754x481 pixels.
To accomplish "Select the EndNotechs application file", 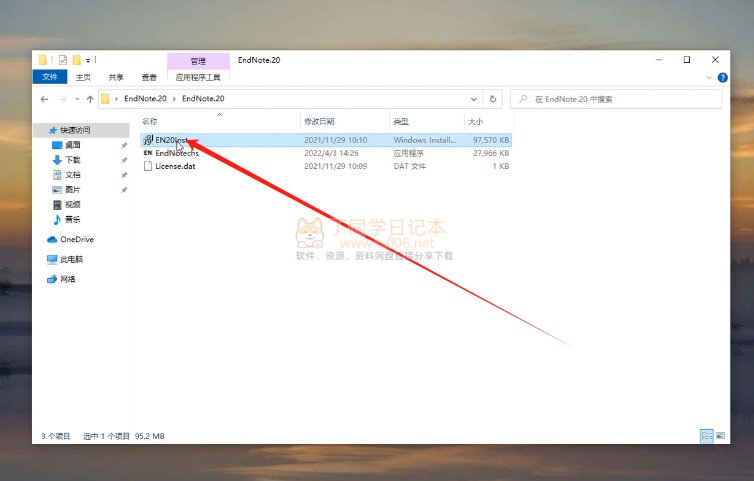I will [176, 153].
